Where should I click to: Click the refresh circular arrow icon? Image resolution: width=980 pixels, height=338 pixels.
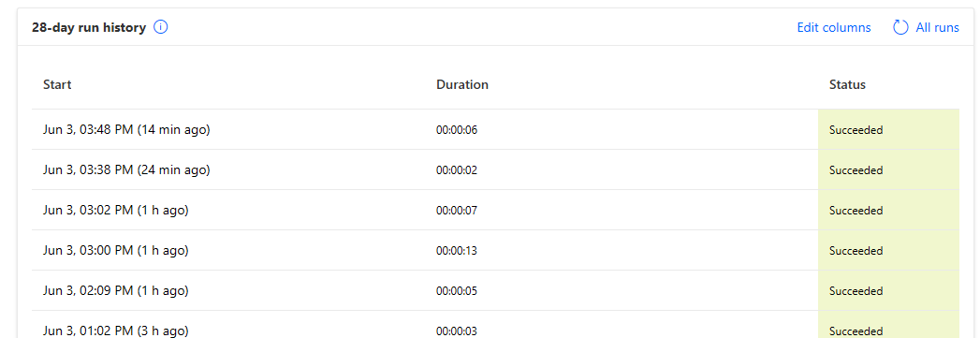pyautogui.click(x=900, y=27)
